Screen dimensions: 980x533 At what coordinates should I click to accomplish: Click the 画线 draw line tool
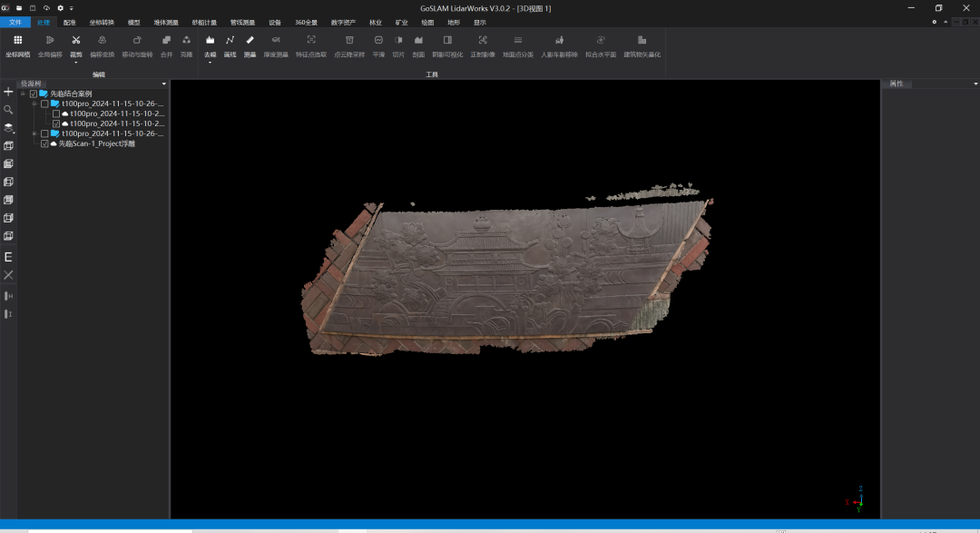230,41
